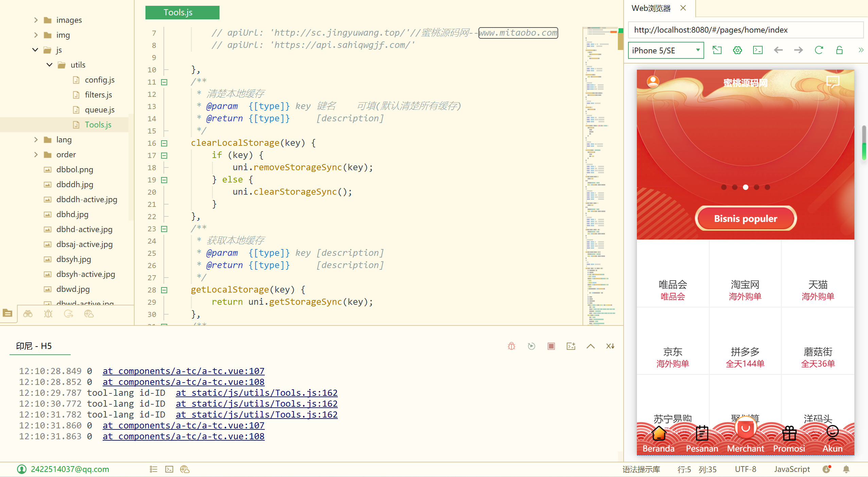Fold the else block at line 19
The image size is (868, 477).
tap(164, 180)
